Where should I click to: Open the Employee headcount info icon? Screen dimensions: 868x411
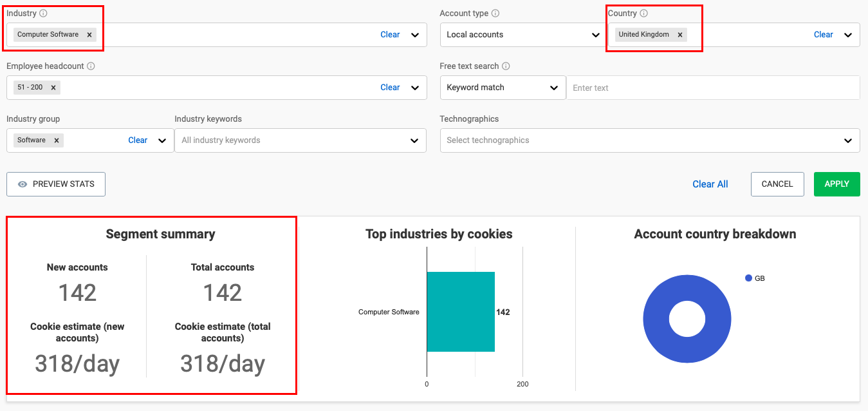tap(91, 66)
